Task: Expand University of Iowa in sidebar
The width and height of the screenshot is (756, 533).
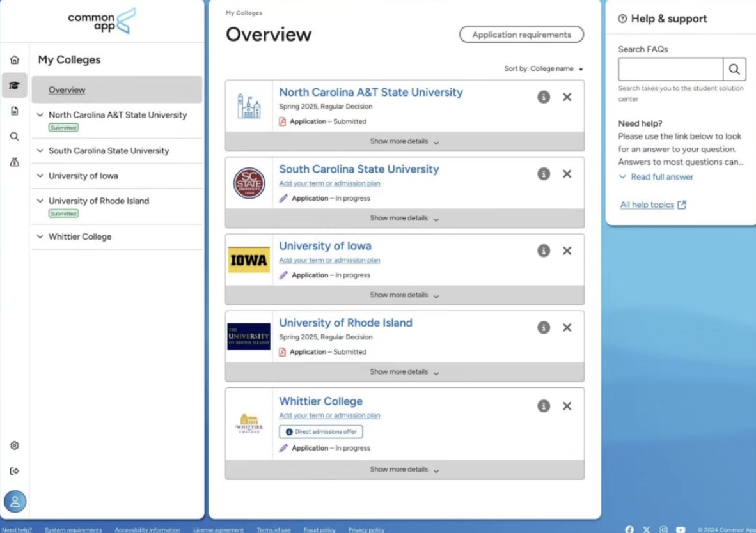Action: 40,175
